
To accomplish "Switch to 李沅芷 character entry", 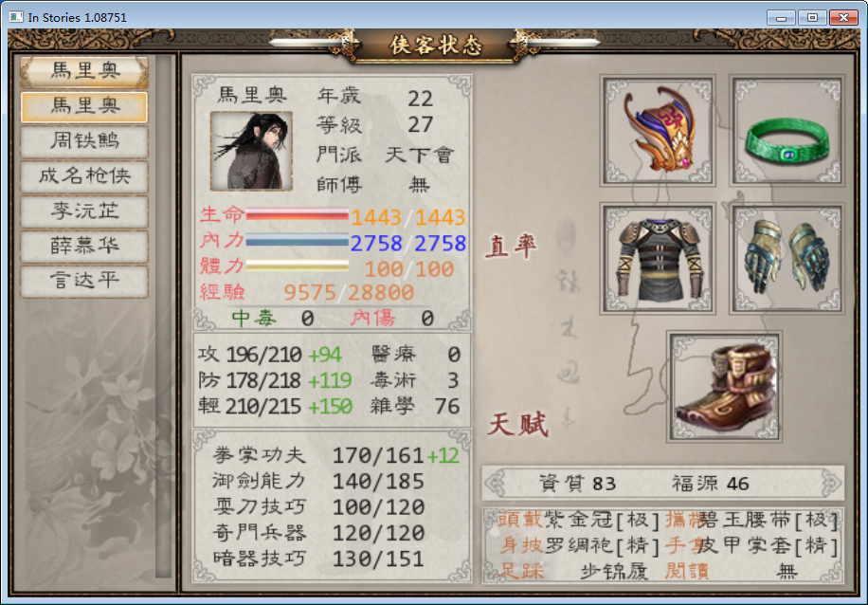I will pyautogui.click(x=84, y=211).
